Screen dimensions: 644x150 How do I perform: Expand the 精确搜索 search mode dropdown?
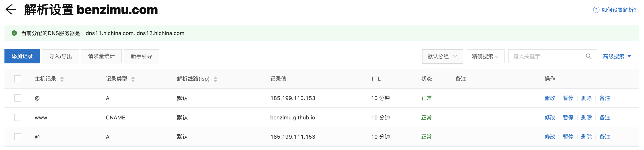pos(485,56)
